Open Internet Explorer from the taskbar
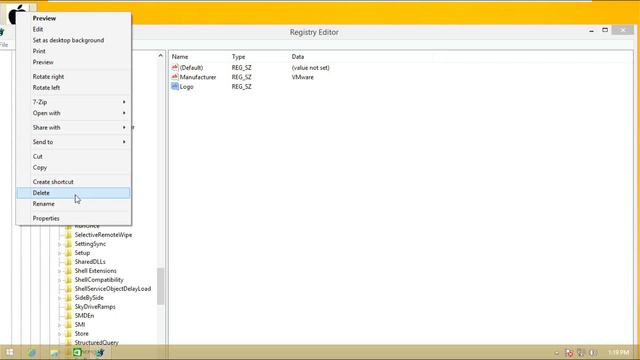The width and height of the screenshot is (640, 360). 32,352
